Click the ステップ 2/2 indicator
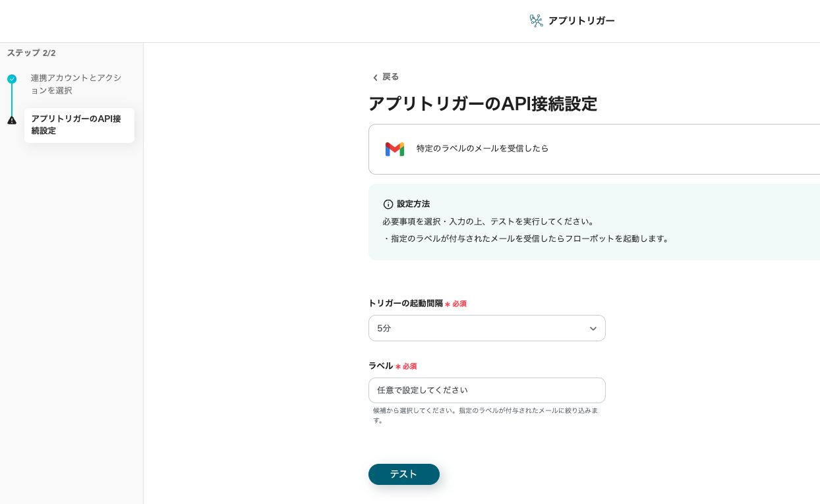Screen dimensions: 820x504 32,53
